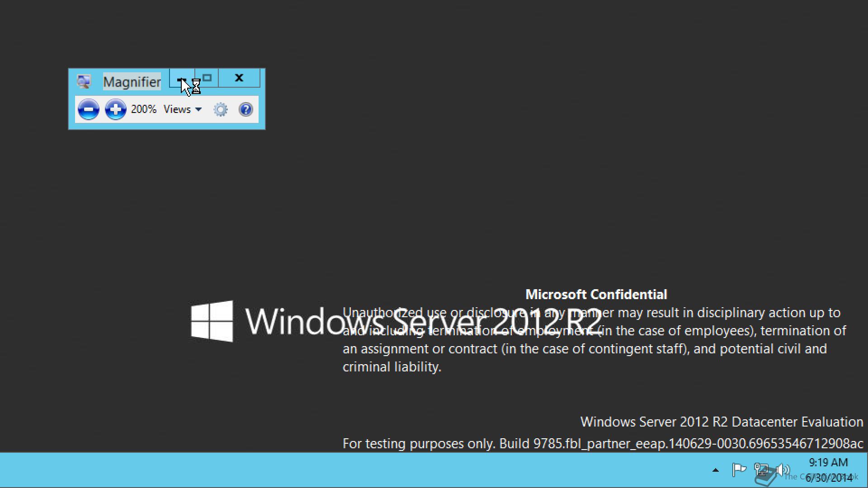Show hidden icons in system tray
Image resolution: width=868 pixels, height=488 pixels.
tap(715, 470)
